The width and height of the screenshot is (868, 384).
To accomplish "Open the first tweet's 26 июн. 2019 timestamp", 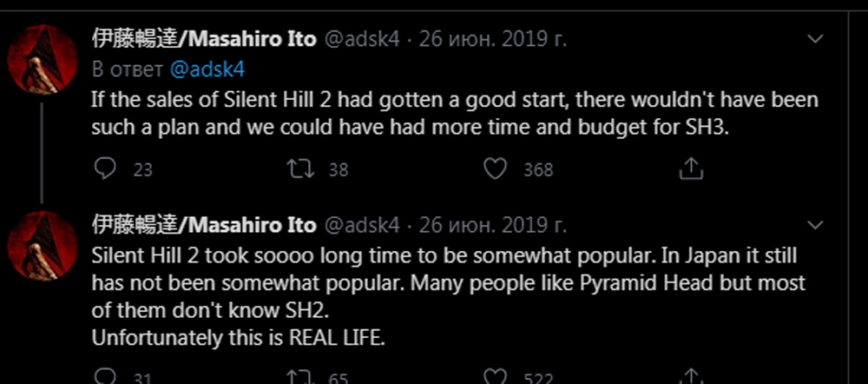I will pyautogui.click(x=493, y=39).
